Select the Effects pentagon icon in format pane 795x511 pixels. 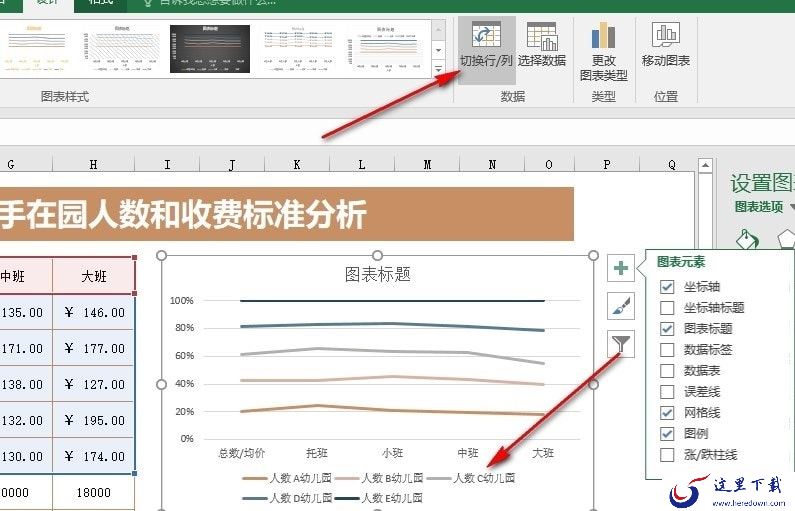(786, 239)
